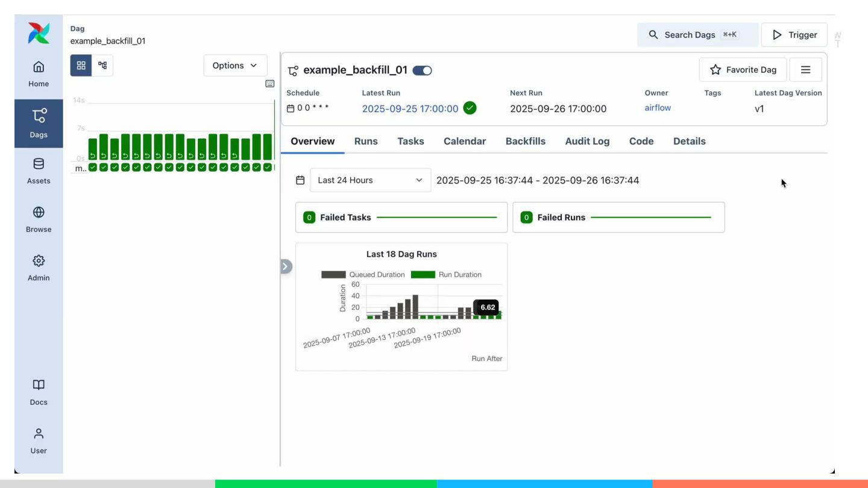Toggle the example_backfill_01 pause switch
This screenshot has height=488, width=868.
coord(422,70)
